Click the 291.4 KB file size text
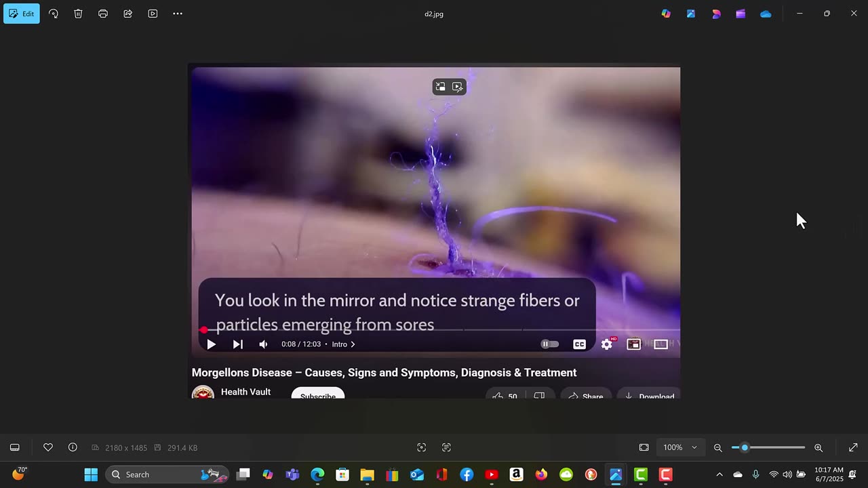Viewport: 868px width, 488px height. pyautogui.click(x=181, y=448)
